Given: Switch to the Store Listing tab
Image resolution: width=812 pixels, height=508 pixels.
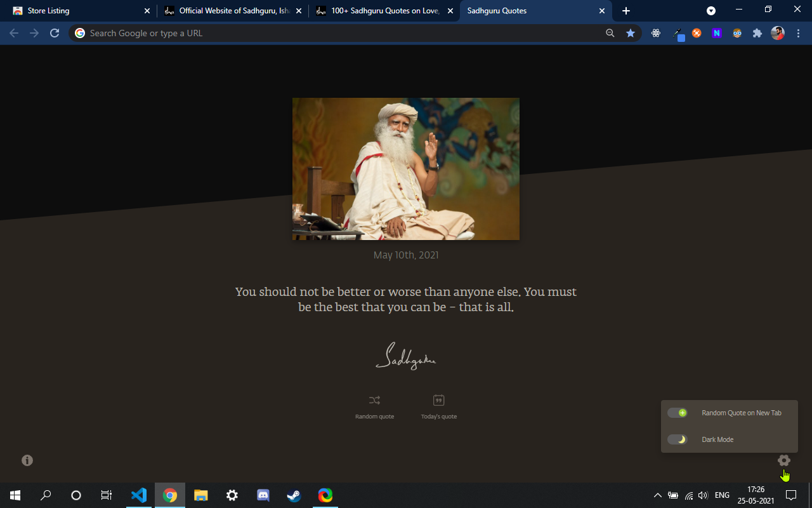Looking at the screenshot, I should pyautogui.click(x=76, y=11).
